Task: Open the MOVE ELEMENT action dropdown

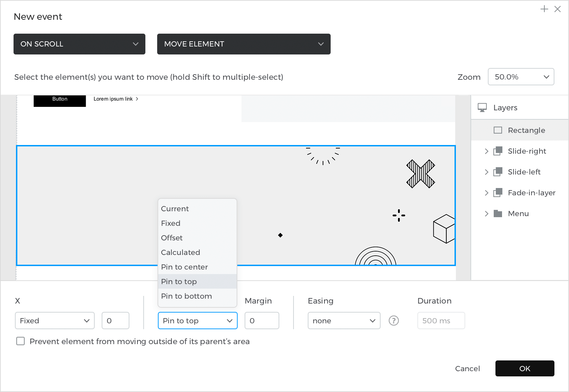Action: point(244,44)
